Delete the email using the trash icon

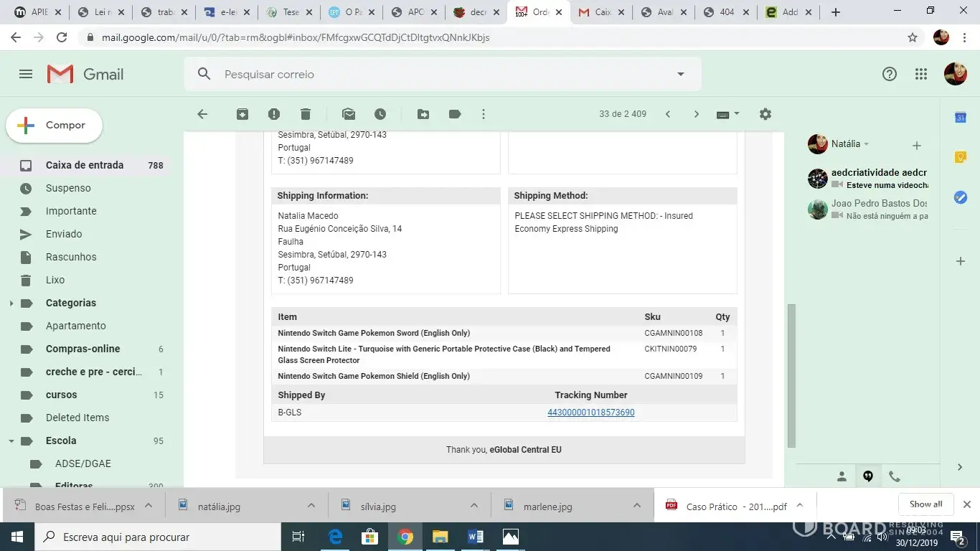(306, 114)
